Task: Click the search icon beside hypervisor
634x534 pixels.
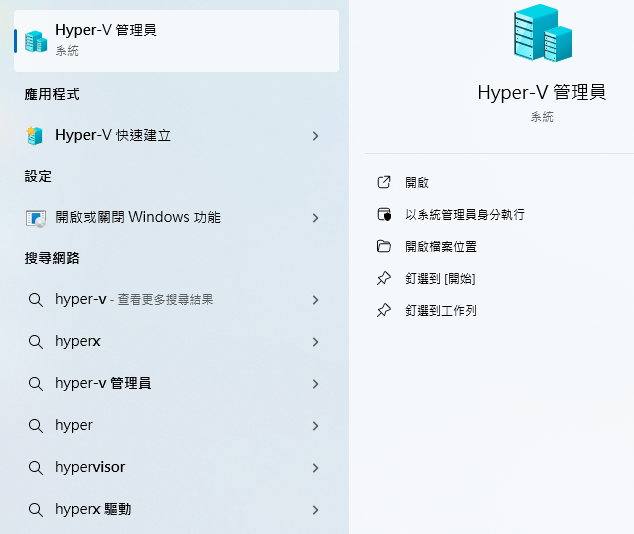Action: [36, 468]
